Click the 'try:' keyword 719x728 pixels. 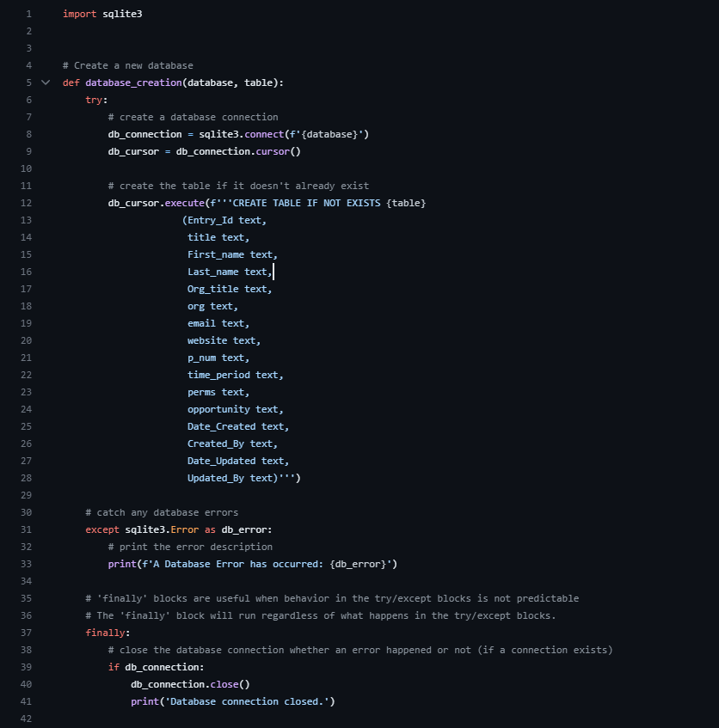coord(95,100)
